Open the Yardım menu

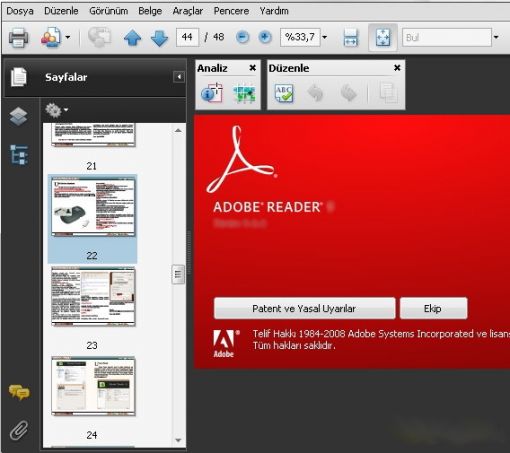pyautogui.click(x=274, y=11)
